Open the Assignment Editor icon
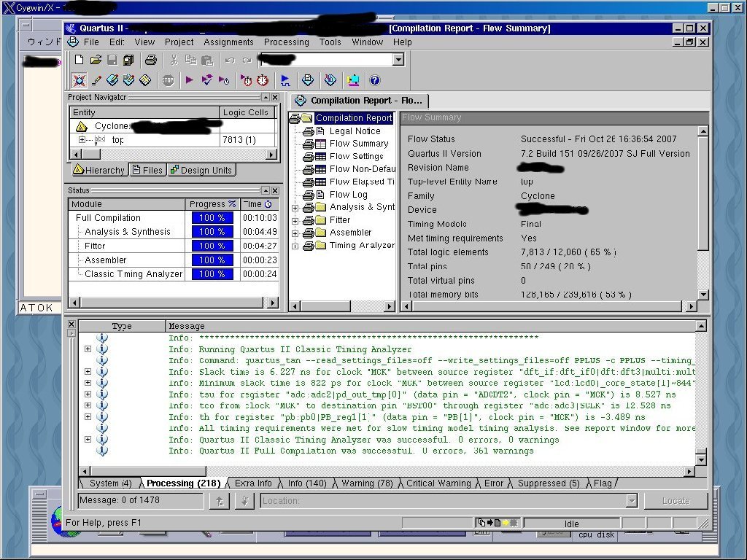This screenshot has height=560, width=747. click(112, 80)
